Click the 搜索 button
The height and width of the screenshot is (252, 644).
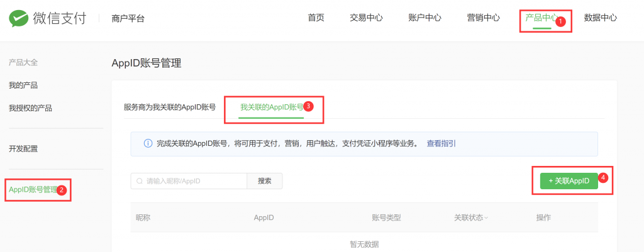point(265,181)
